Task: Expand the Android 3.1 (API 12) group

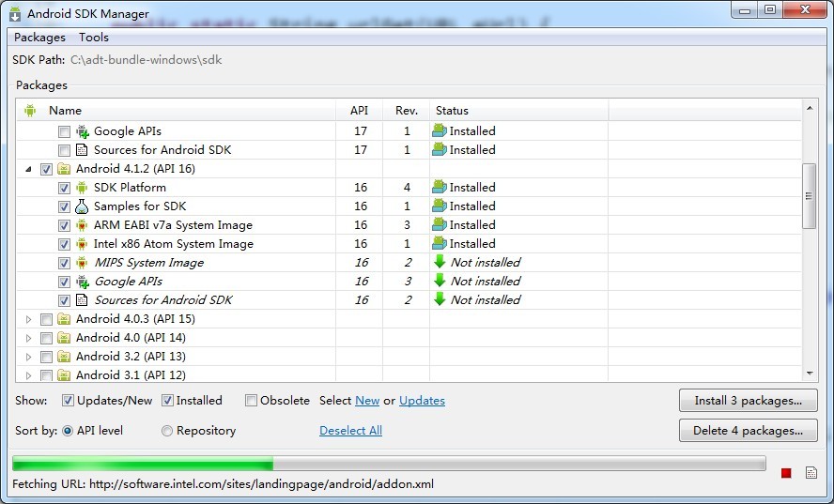Action: (29, 375)
